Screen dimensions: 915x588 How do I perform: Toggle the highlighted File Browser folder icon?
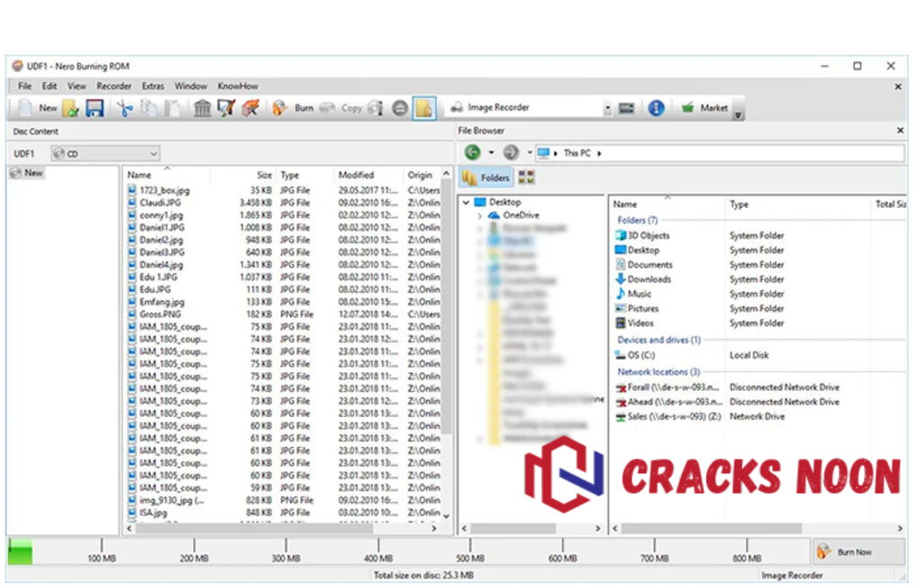point(424,108)
